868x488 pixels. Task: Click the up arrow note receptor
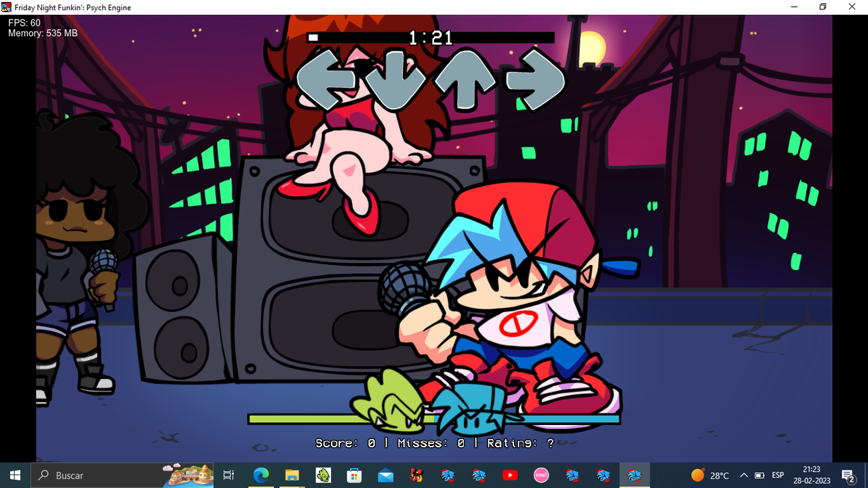tap(465, 80)
